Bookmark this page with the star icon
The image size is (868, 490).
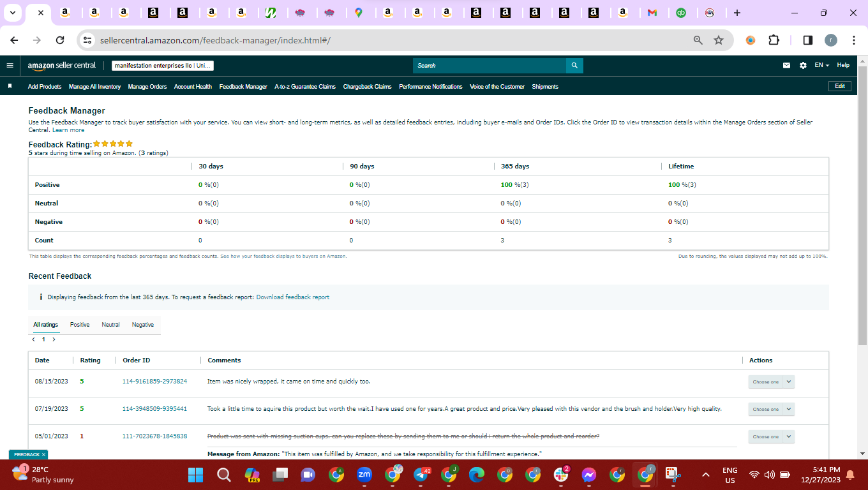pyautogui.click(x=719, y=40)
